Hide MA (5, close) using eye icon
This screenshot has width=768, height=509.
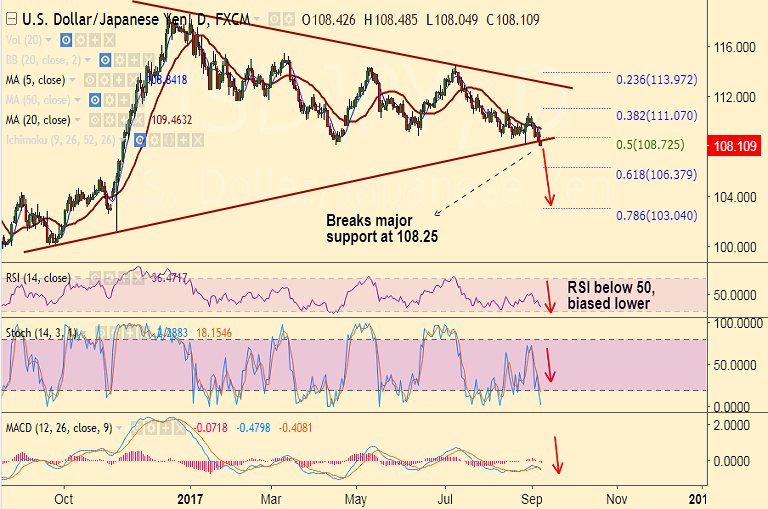tap(90, 80)
